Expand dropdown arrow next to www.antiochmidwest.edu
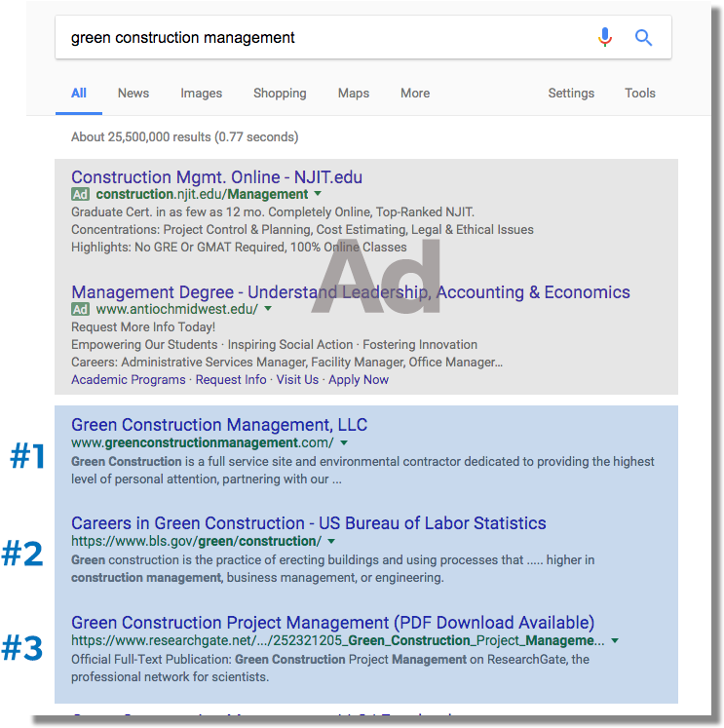This screenshot has width=724, height=728. [x=268, y=309]
